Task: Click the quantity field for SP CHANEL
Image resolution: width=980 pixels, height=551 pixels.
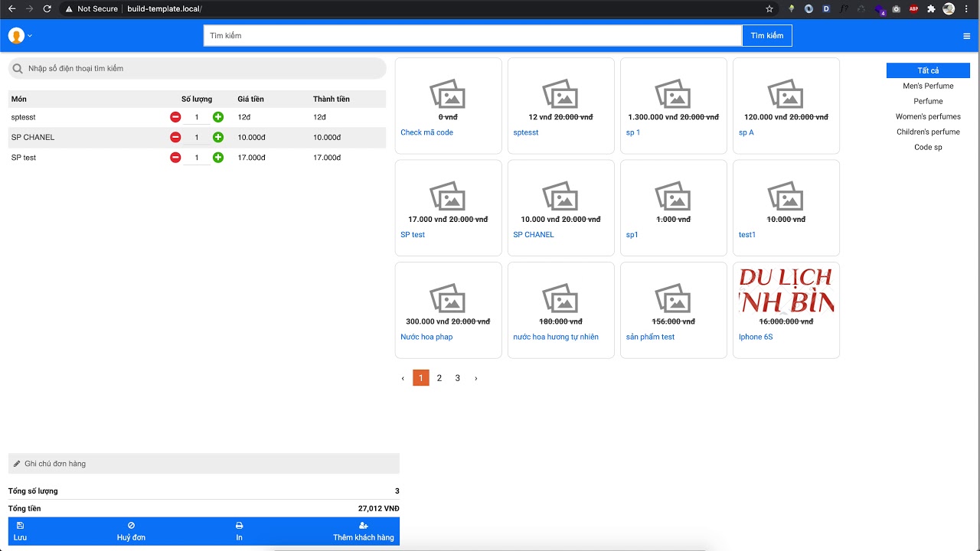Action: [x=197, y=137]
